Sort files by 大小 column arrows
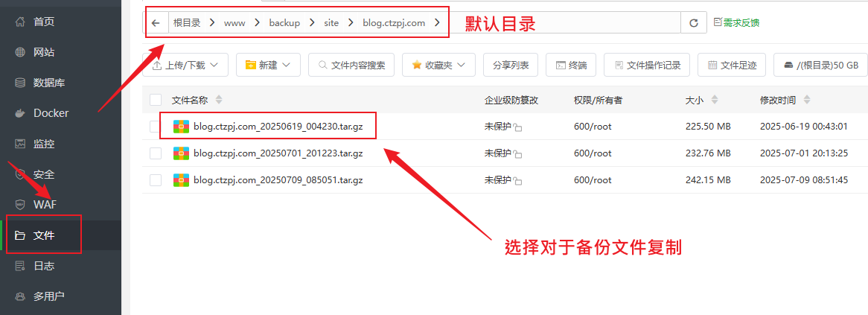Image resolution: width=868 pixels, height=315 pixels. (715, 100)
